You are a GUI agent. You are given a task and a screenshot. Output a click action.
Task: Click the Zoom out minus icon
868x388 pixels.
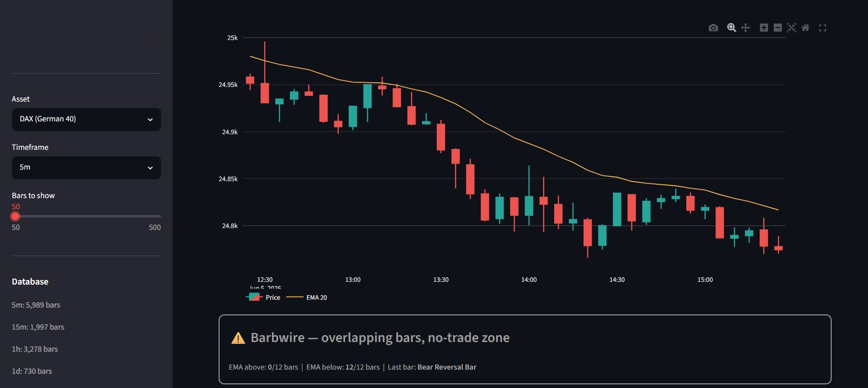click(x=778, y=28)
